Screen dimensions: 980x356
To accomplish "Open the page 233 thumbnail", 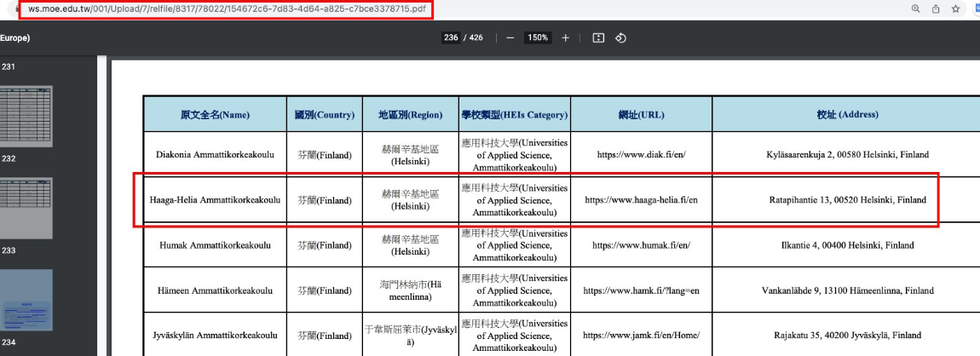I will [26, 208].
